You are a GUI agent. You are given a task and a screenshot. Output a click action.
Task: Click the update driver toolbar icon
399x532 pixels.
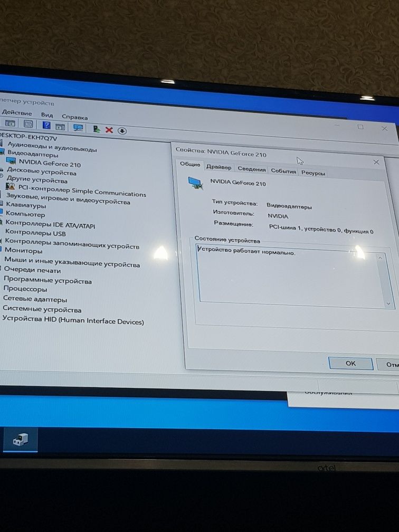(x=97, y=129)
